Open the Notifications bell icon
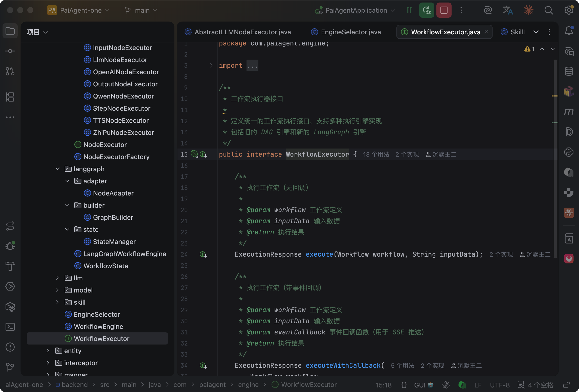579x392 pixels. pyautogui.click(x=569, y=31)
